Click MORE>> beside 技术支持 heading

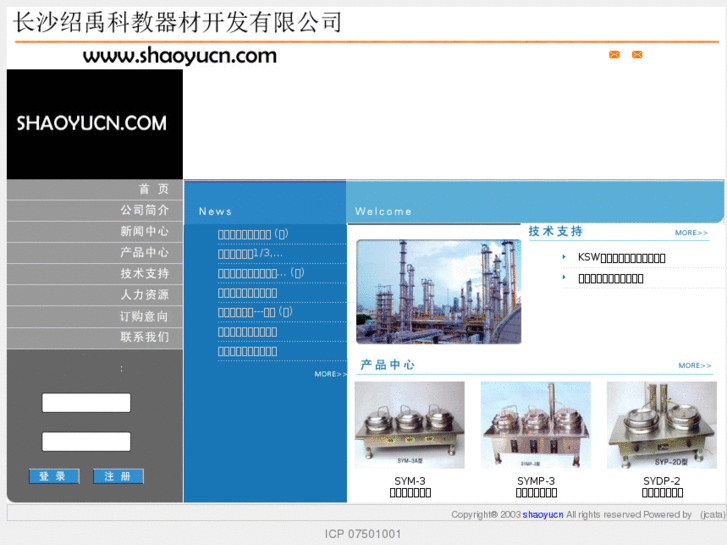coord(691,233)
